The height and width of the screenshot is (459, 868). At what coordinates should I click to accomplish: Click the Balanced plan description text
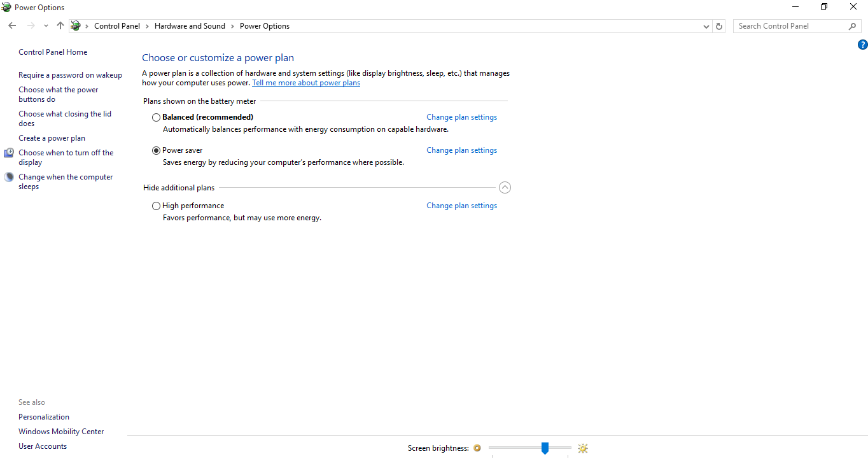point(305,129)
